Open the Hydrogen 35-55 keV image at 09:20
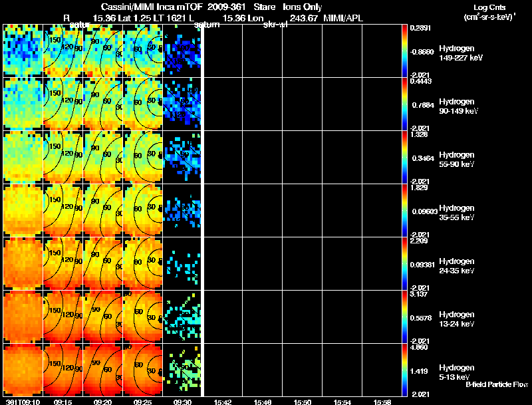 pos(103,211)
